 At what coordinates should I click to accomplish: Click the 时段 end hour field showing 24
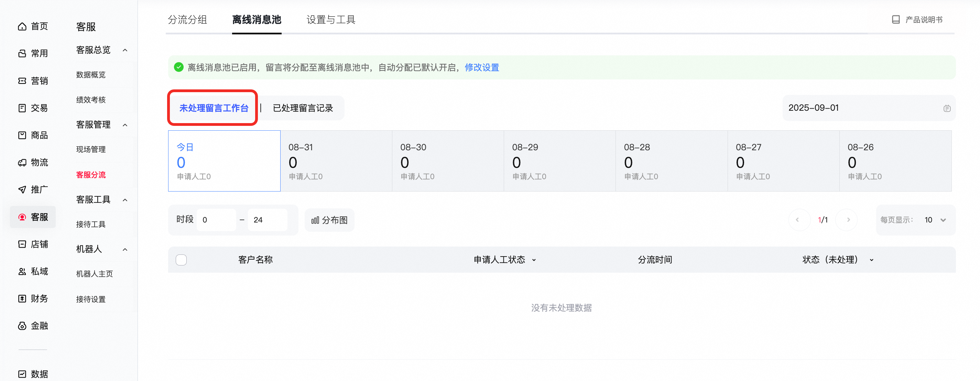point(268,220)
